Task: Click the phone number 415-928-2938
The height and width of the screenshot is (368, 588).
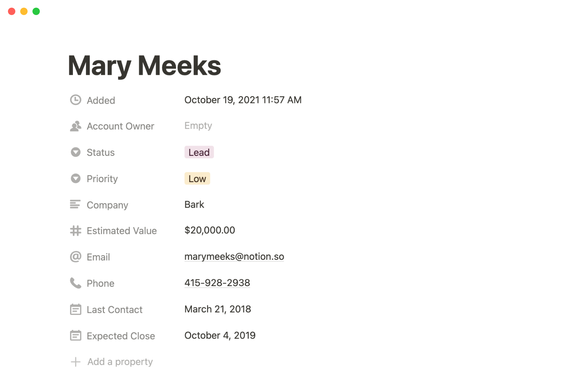Action: [x=217, y=283]
